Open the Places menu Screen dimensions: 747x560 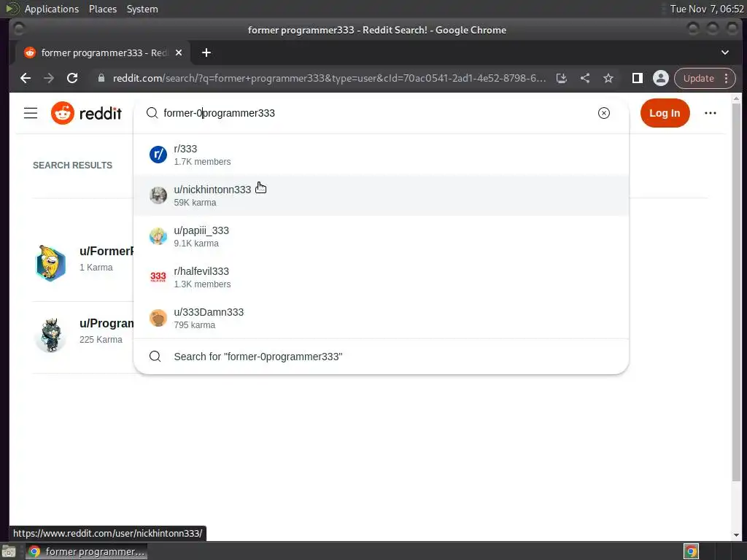[x=103, y=9]
